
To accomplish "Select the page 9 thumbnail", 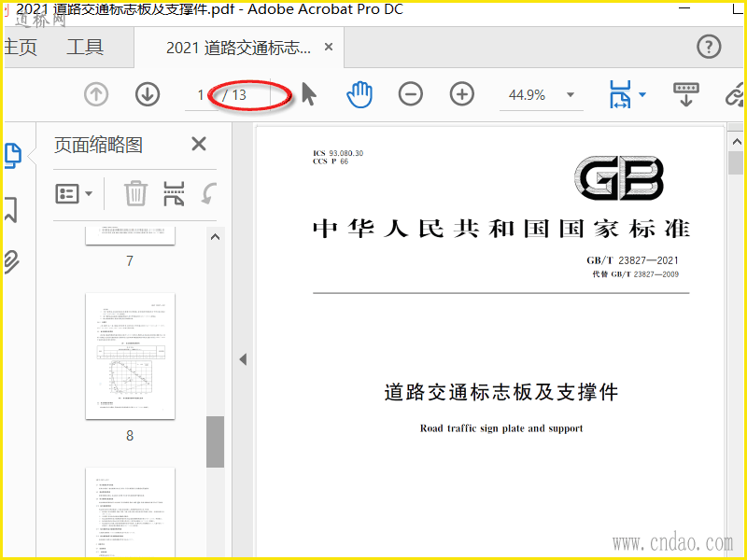I will (x=130, y=511).
